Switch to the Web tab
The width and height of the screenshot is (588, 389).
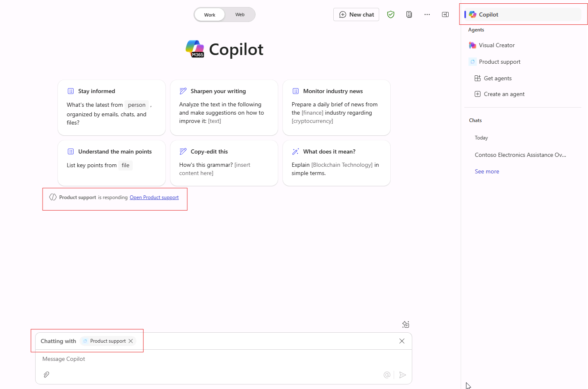[240, 15]
